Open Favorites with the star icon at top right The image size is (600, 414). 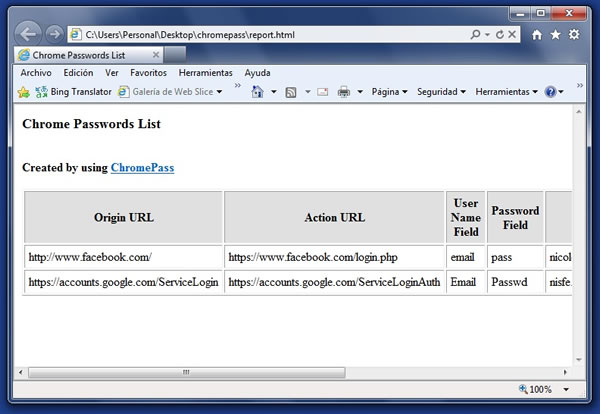point(555,35)
